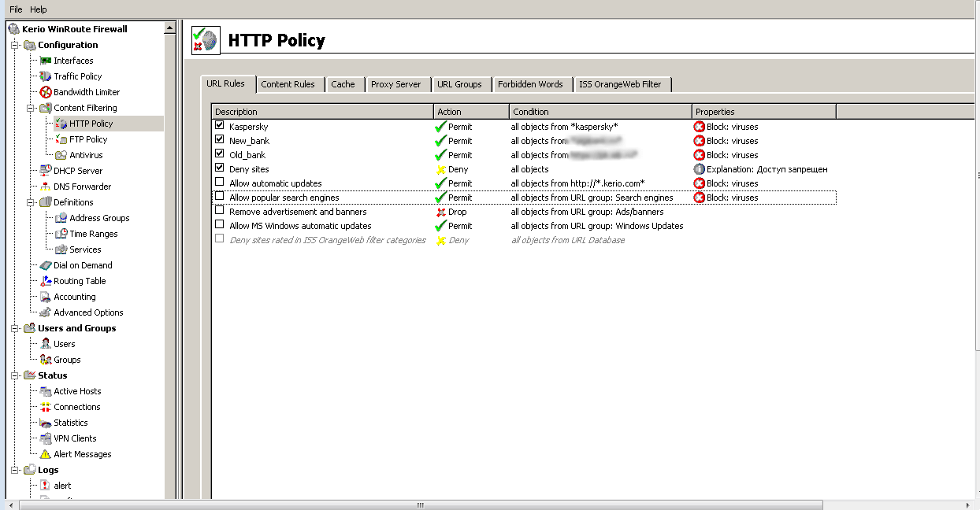Collapse the Content Filtering tree node
This screenshot has height=510, width=980.
[31, 108]
